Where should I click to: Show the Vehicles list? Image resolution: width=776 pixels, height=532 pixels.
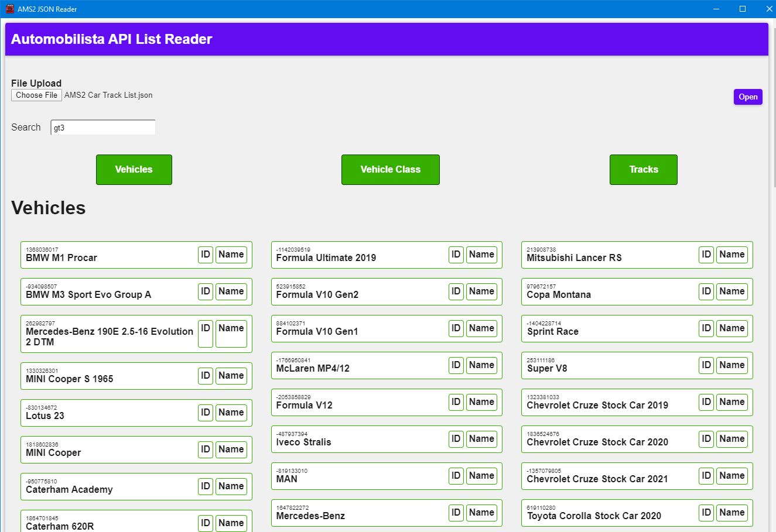134,170
